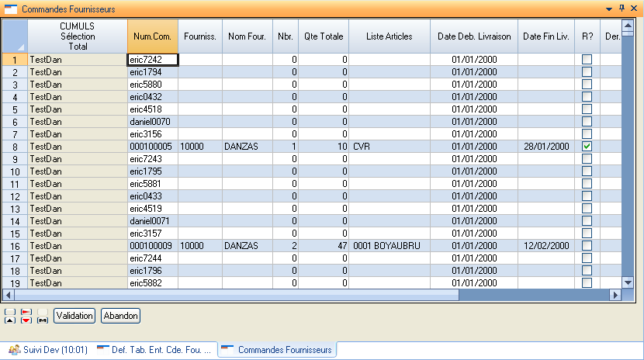Click the Commandes Fournisseurs title bar window icon

10,9
